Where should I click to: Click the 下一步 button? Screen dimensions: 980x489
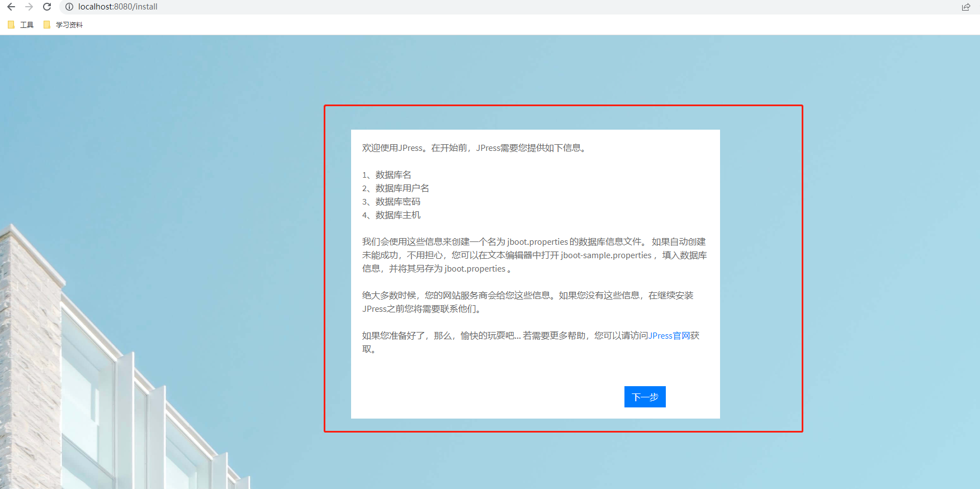click(645, 397)
